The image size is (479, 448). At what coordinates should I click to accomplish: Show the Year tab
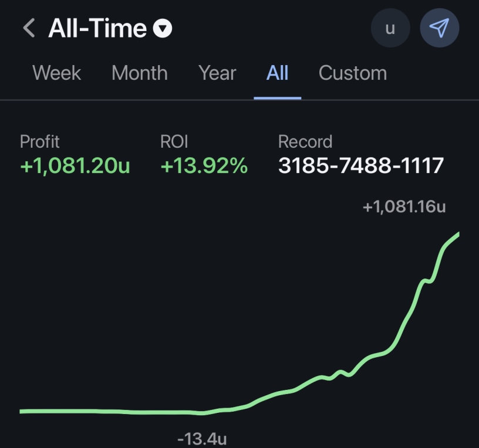tap(217, 73)
